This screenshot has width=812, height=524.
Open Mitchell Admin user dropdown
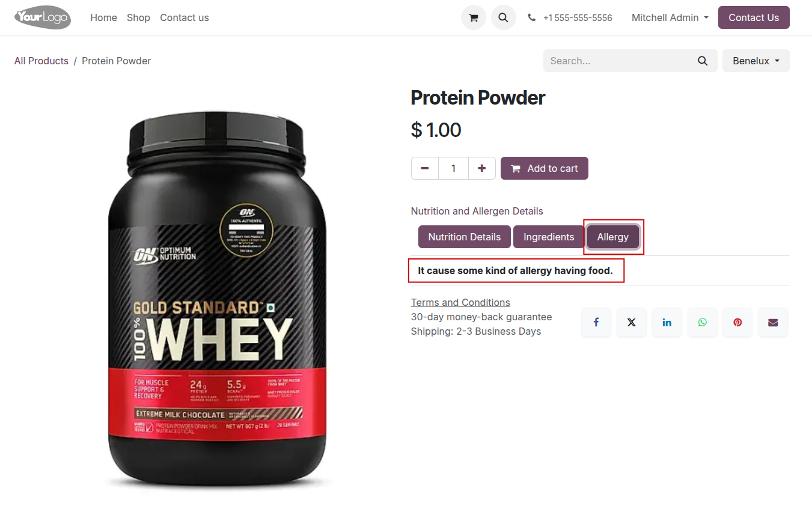coord(670,17)
